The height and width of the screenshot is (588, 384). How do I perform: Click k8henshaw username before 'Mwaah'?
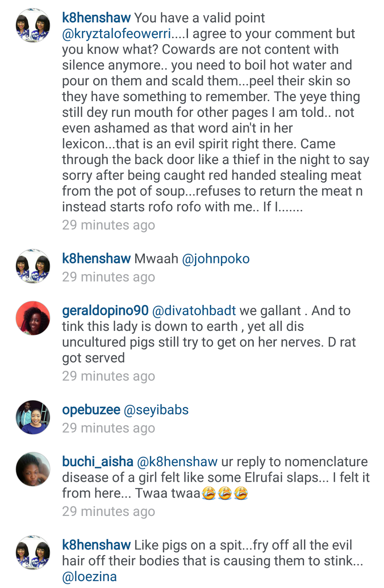96,259
